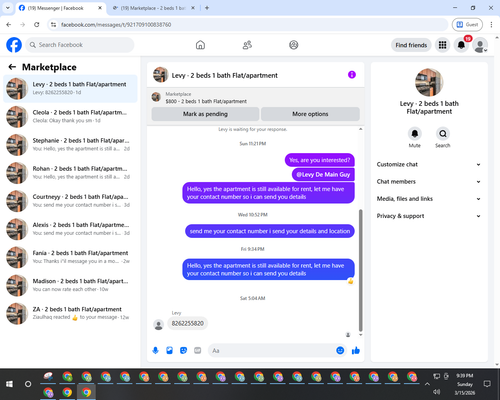Screen dimensions: 500x400
Task: Open conversation information purple icon
Action: click(352, 75)
